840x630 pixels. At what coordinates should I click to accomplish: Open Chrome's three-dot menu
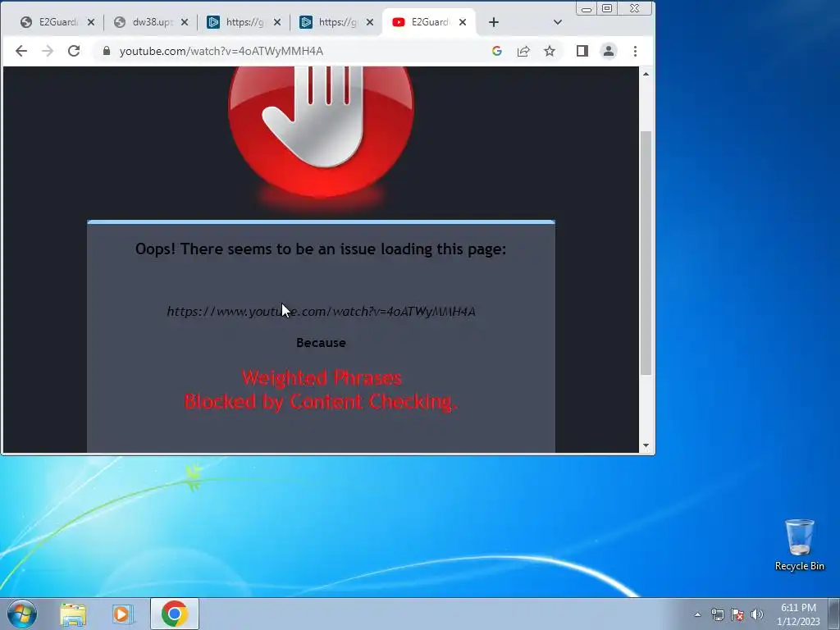pyautogui.click(x=636, y=51)
